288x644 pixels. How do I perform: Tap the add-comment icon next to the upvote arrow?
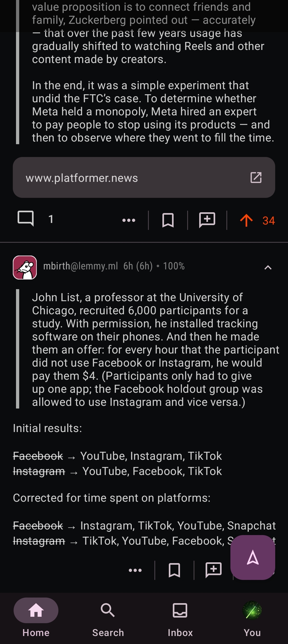tap(207, 220)
